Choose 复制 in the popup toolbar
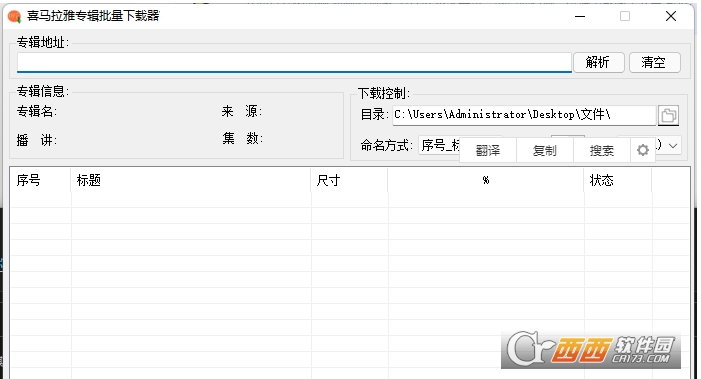The height and width of the screenshot is (379, 701). pyautogui.click(x=545, y=151)
